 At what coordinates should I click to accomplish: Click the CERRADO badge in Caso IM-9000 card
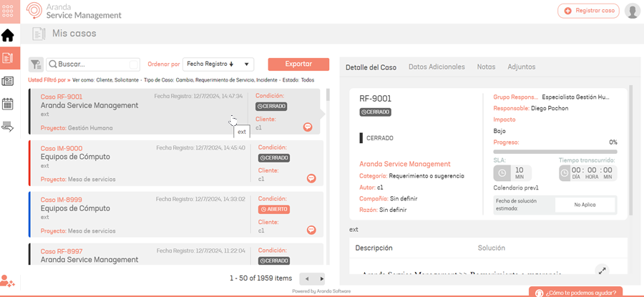coord(274,157)
